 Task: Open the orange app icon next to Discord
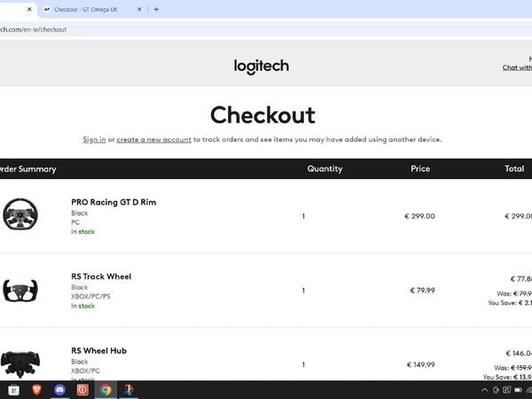coord(82,390)
